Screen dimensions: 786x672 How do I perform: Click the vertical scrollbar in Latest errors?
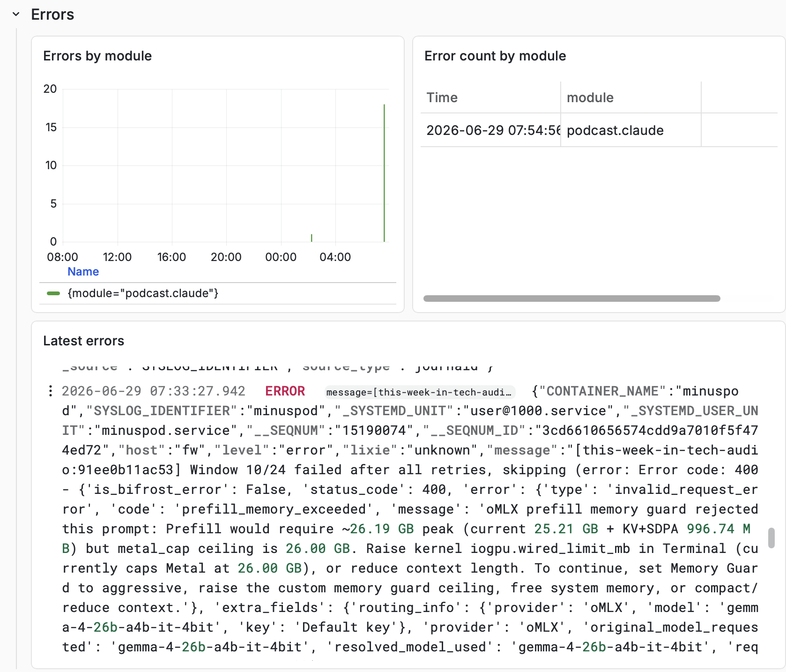[x=771, y=538]
